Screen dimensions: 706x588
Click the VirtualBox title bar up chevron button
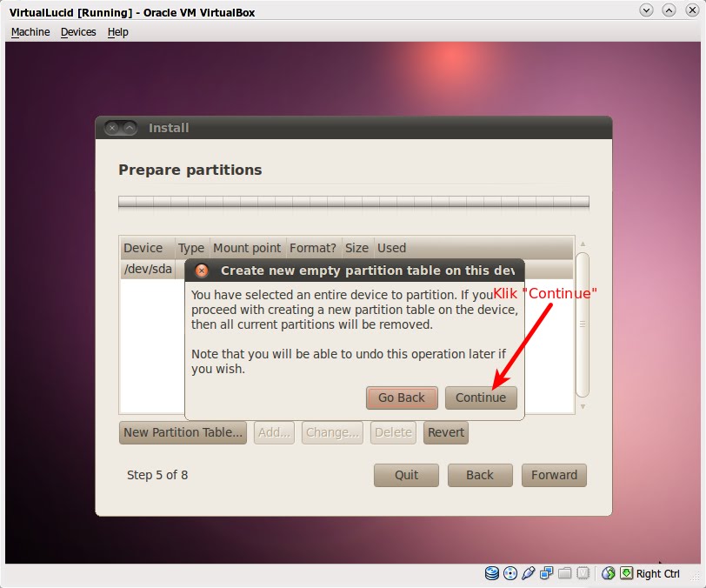669,10
